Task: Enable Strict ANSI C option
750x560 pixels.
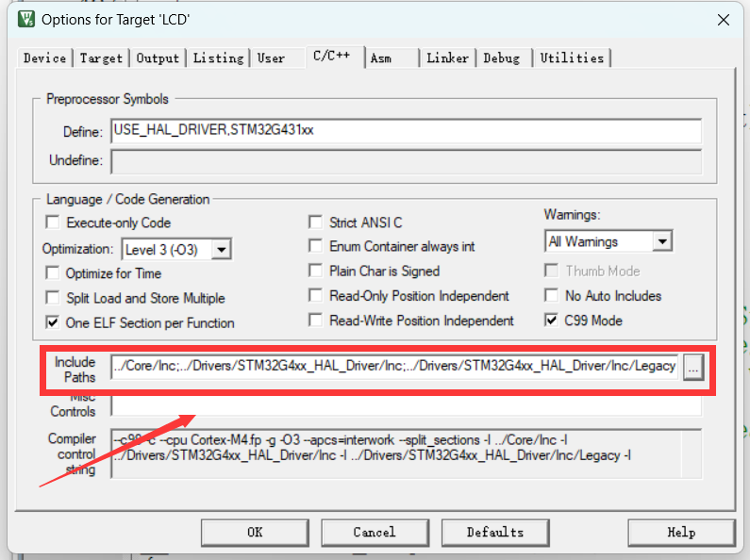Action: [x=315, y=222]
